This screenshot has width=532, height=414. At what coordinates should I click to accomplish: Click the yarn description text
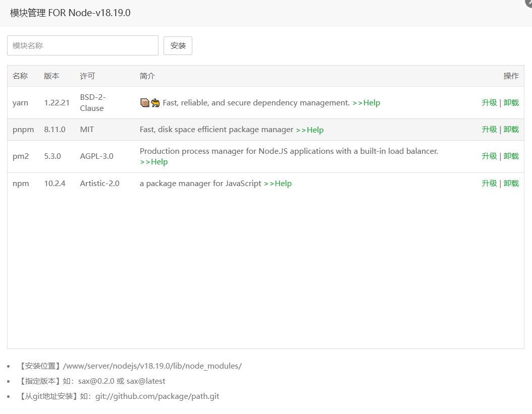(x=256, y=103)
